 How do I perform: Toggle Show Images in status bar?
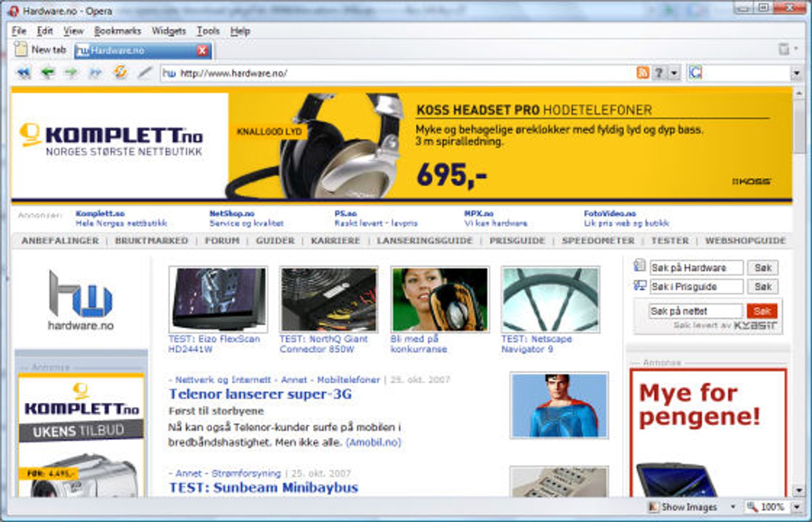tap(683, 507)
